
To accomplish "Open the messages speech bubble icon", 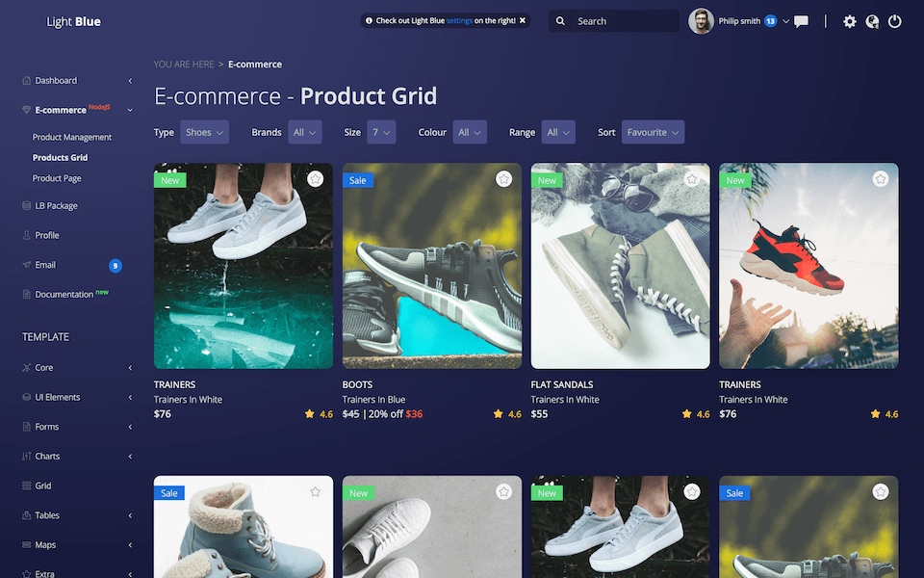I will pyautogui.click(x=801, y=20).
